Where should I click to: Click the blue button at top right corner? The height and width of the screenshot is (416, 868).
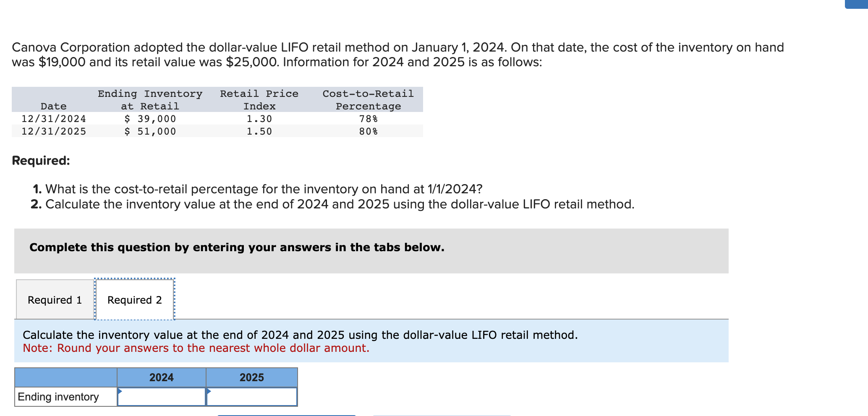(x=856, y=4)
